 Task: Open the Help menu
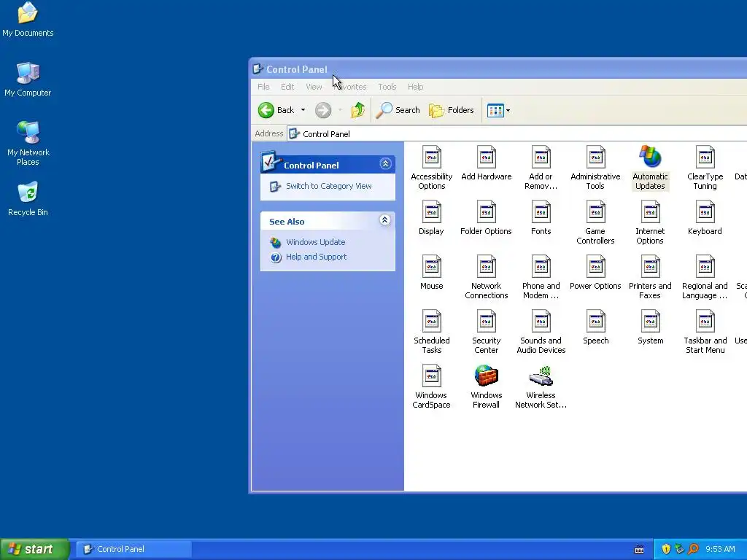(x=415, y=87)
